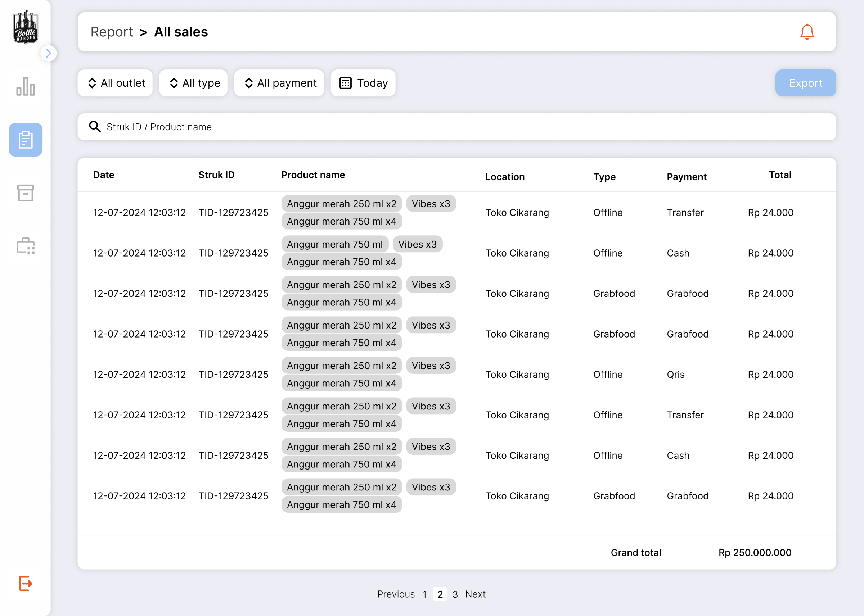Click 'Rp 250.000.000' grand total value
This screenshot has height=616, width=864.
coord(755,553)
